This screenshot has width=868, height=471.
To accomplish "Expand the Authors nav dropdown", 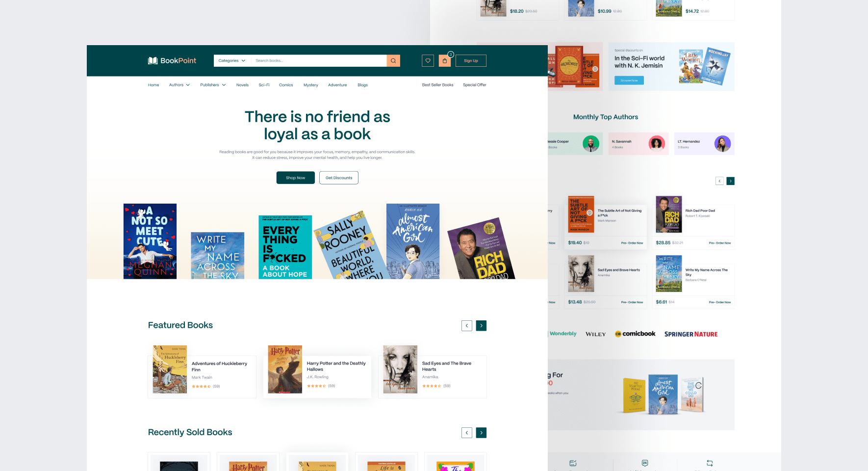I will (179, 85).
